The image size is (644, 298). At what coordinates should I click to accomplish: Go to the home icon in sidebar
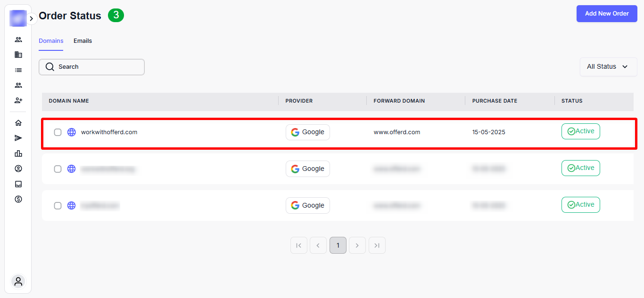tap(18, 123)
